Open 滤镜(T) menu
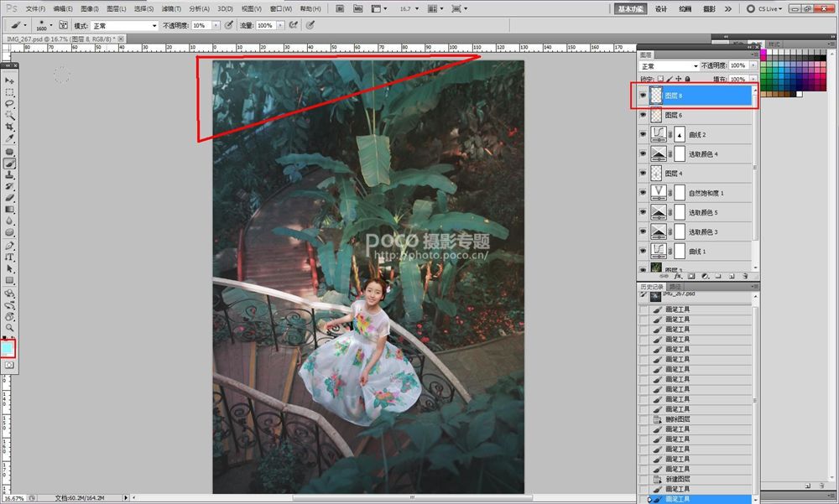 (171, 8)
